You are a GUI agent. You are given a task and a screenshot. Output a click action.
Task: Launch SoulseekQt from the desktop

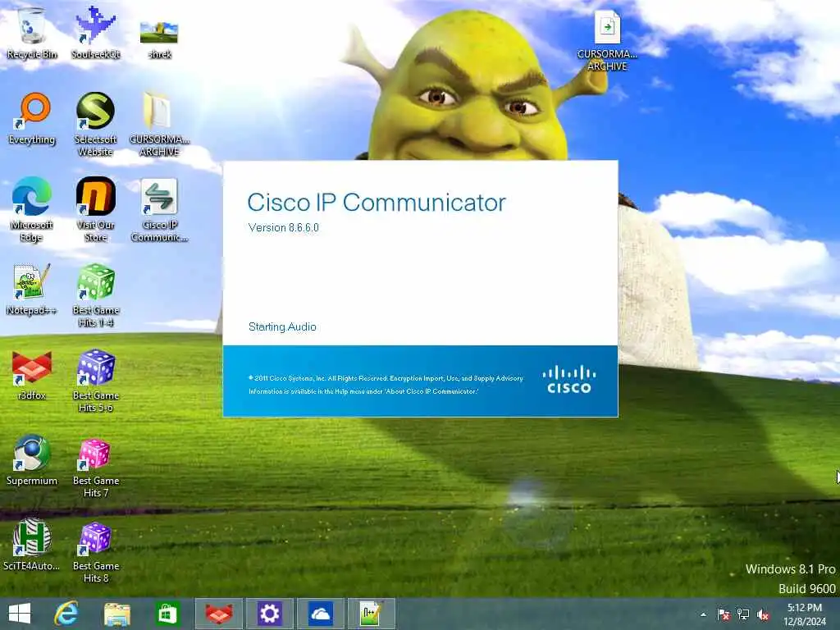coord(95,32)
